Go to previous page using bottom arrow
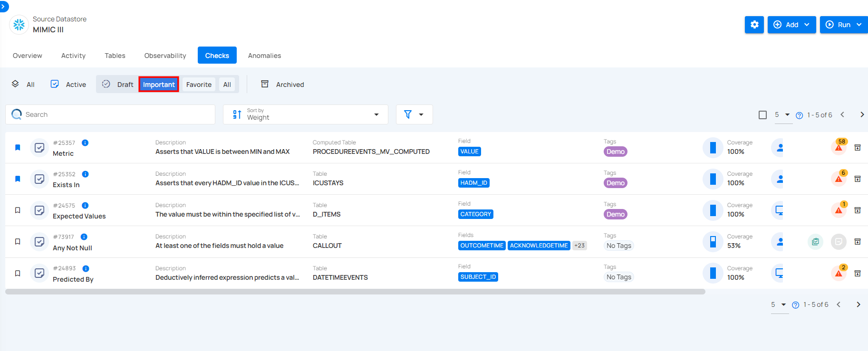Image resolution: width=868 pixels, height=351 pixels. (x=839, y=304)
